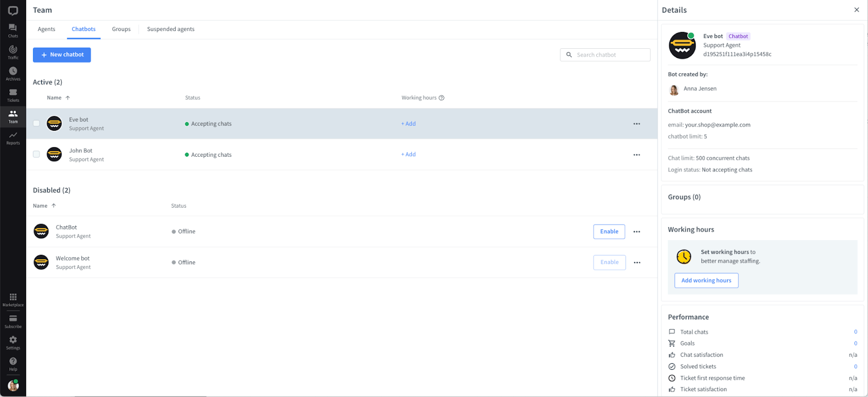Click ChatBot avatar in Disabled list
This screenshot has height=397, width=868.
coord(41,231)
